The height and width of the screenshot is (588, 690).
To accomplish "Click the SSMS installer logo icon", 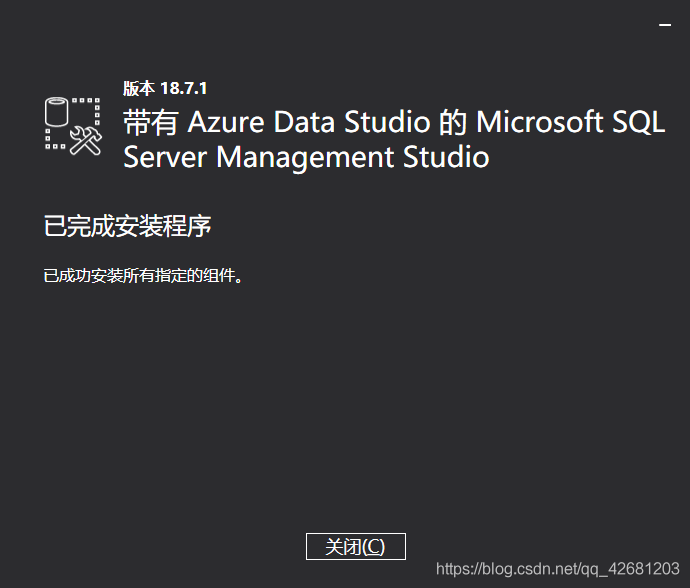I will pyautogui.click(x=74, y=125).
